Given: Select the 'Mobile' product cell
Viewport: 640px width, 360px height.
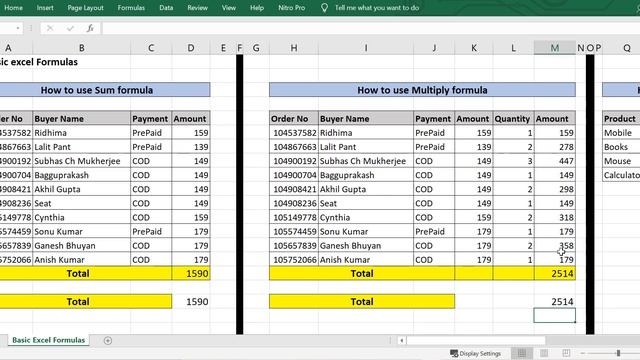Looking at the screenshot, I should click(x=621, y=133).
